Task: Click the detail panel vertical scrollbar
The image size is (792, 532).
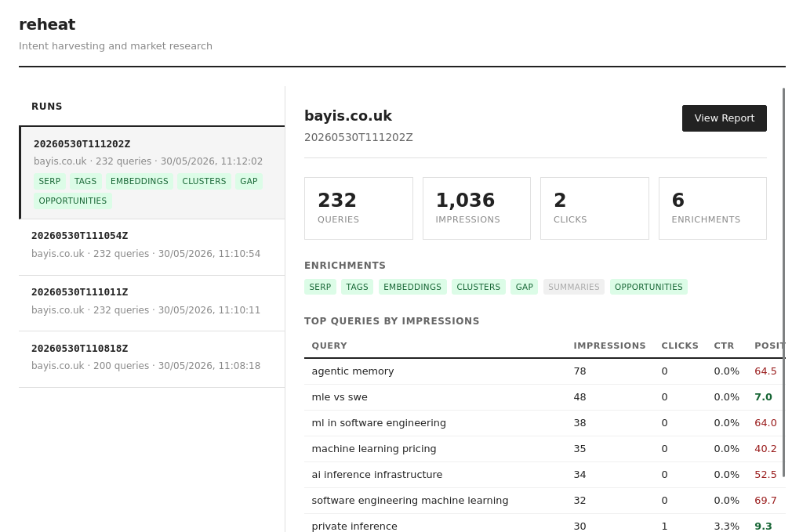Action: (x=783, y=283)
